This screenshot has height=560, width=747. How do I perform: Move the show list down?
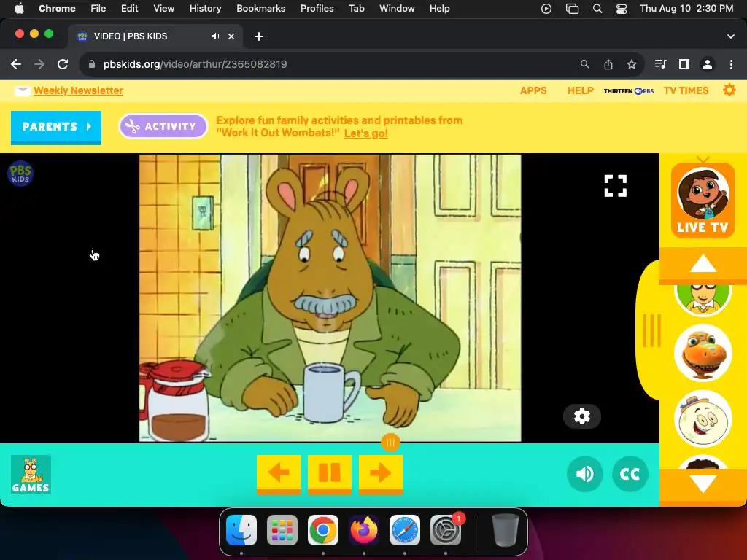(703, 484)
